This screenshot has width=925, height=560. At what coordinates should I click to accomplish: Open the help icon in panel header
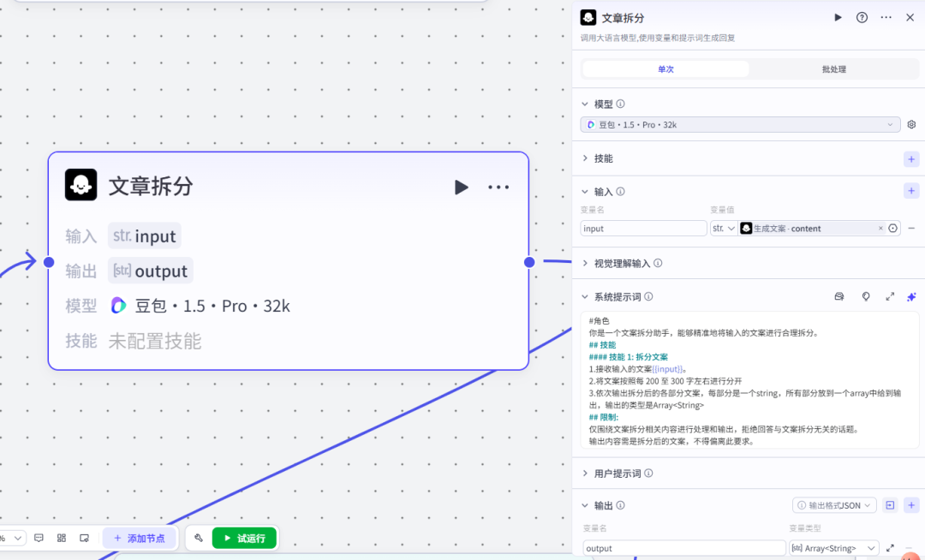click(x=862, y=18)
